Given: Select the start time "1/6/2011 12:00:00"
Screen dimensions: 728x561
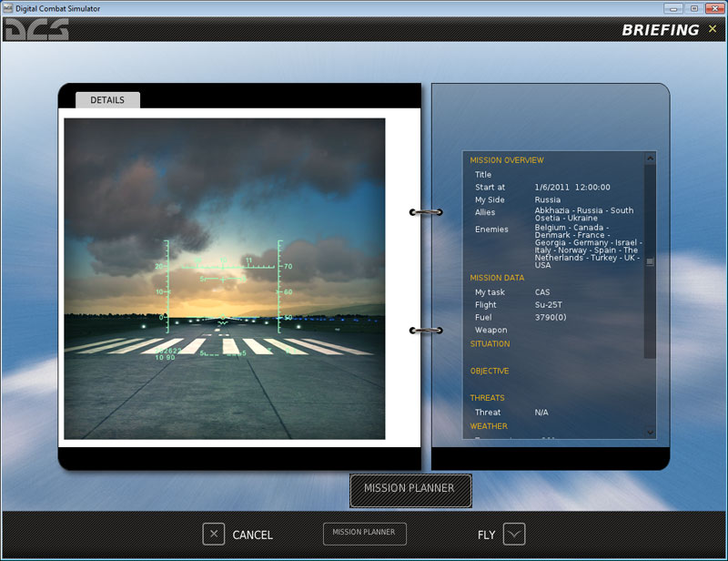Looking at the screenshot, I should click(572, 188).
